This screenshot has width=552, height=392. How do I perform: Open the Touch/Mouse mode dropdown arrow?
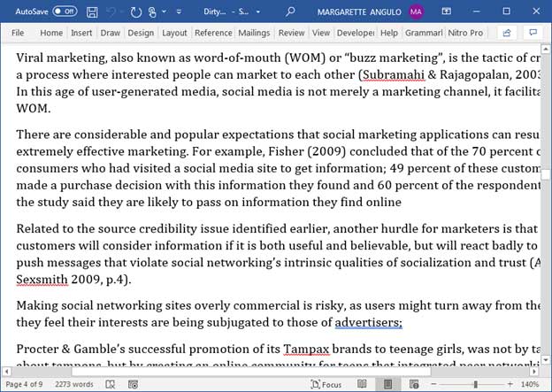[x=164, y=12]
